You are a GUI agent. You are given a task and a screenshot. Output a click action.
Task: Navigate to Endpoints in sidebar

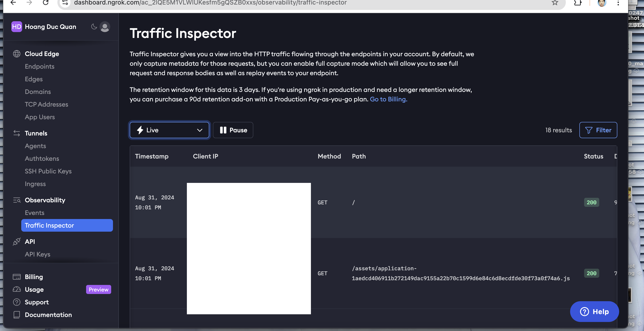pyautogui.click(x=40, y=66)
